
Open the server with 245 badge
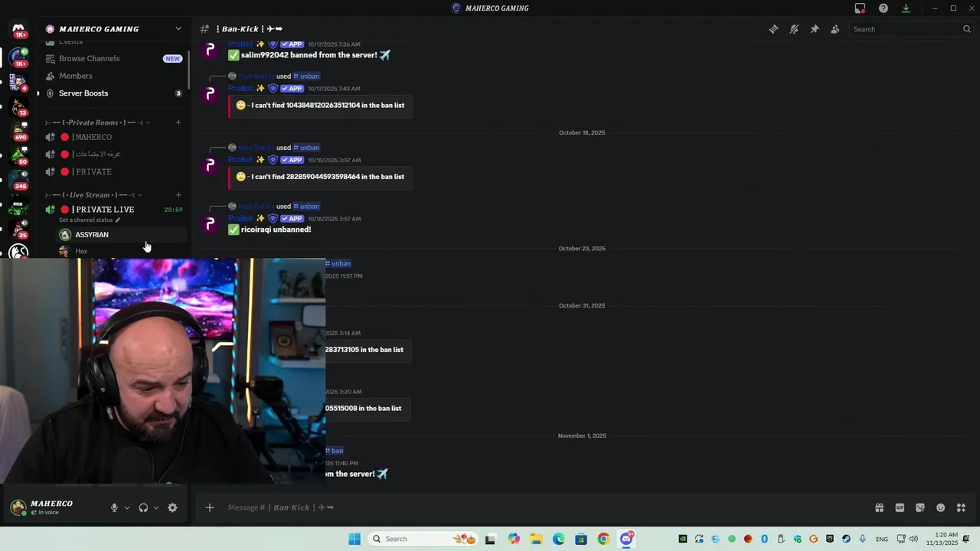point(18,181)
